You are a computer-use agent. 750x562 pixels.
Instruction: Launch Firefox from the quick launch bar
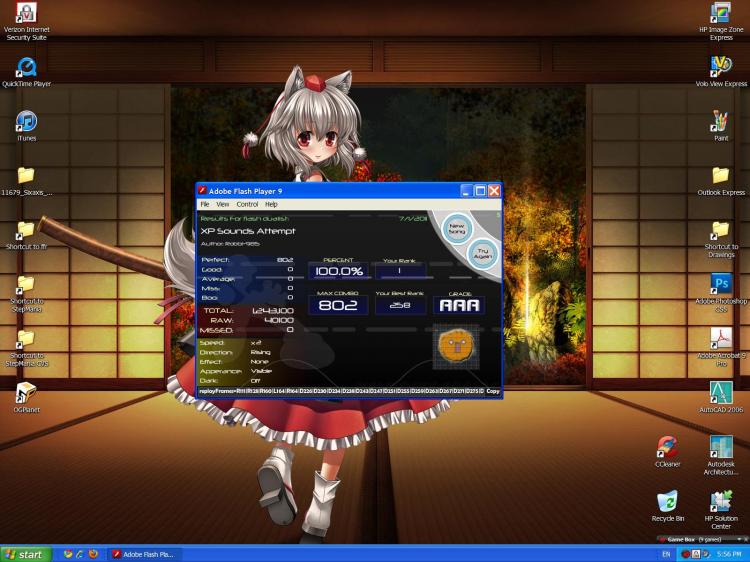(93, 554)
